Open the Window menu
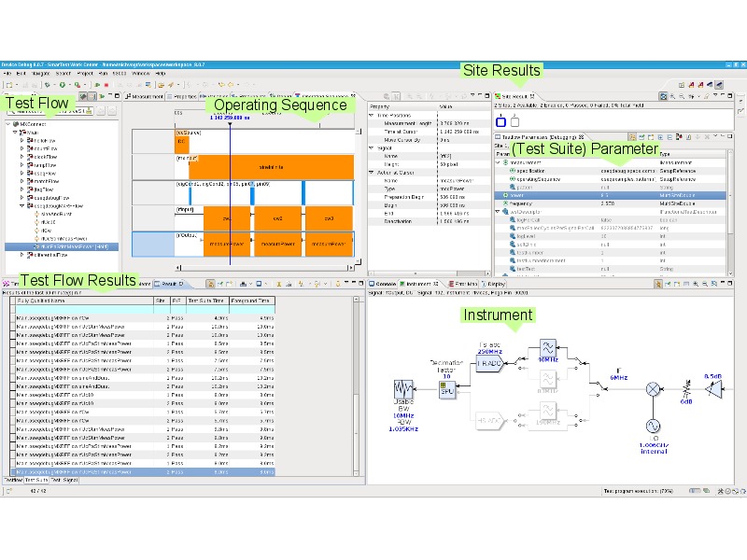The image size is (747, 560). 141,74
